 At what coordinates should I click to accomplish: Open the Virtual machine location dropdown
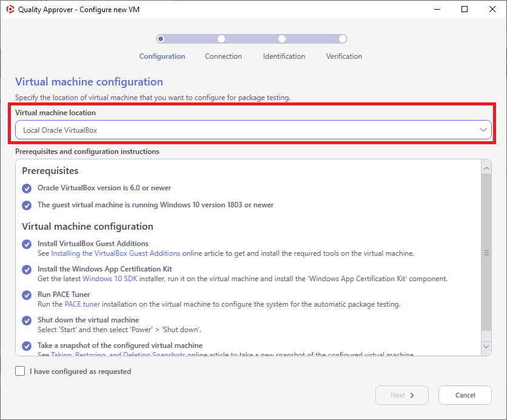253,130
